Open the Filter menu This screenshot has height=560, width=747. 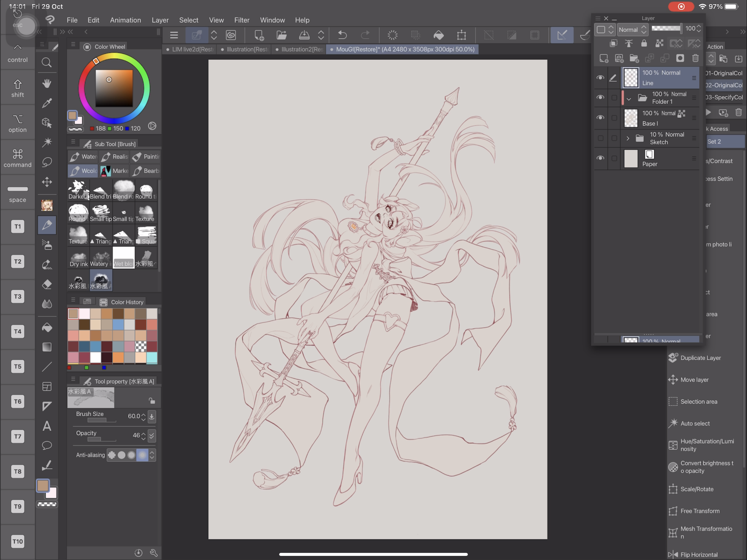point(242,20)
